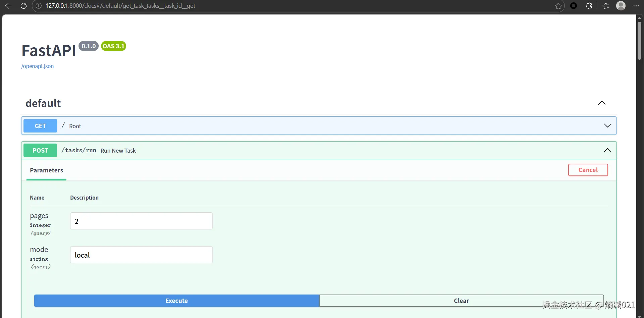Click the page vertical scrollbar thumb
The height and width of the screenshot is (318, 644).
point(640,40)
